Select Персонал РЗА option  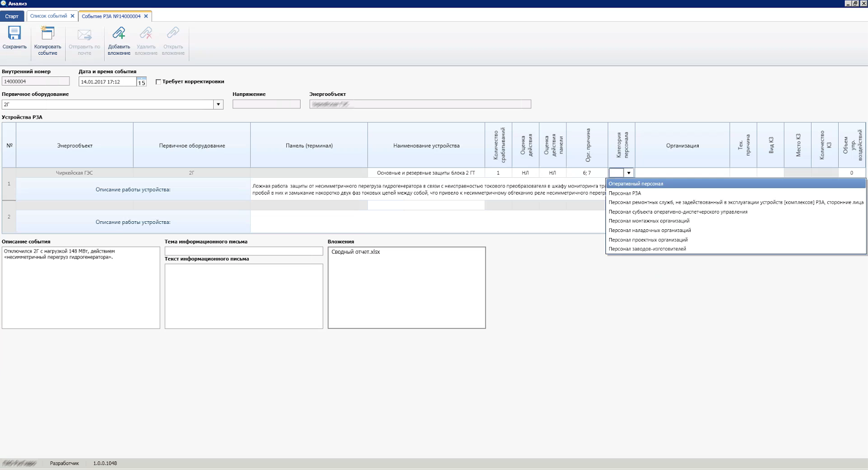point(736,193)
